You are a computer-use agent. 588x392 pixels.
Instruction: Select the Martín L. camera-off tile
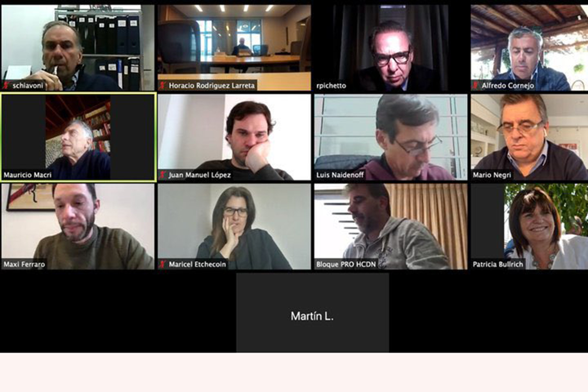pyautogui.click(x=313, y=313)
